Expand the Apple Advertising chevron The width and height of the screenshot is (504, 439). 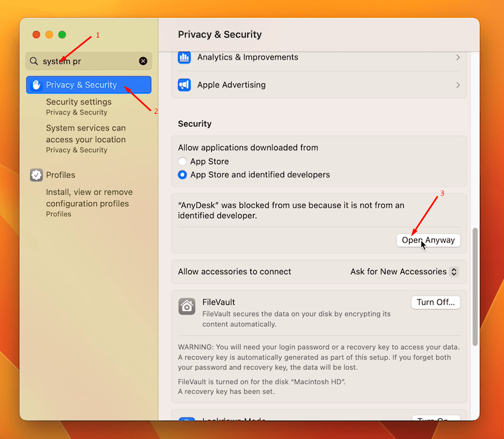click(458, 85)
